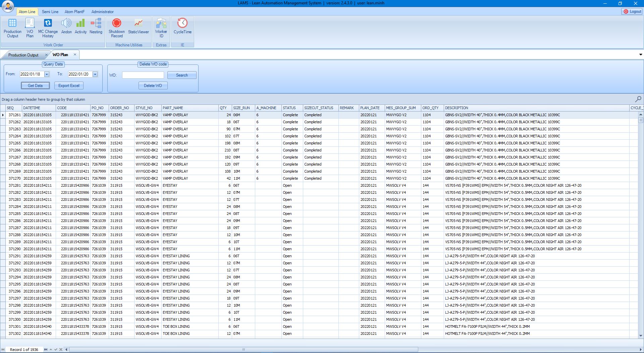644x353 pixels.
Task: Click the WO code input field
Action: 143,75
